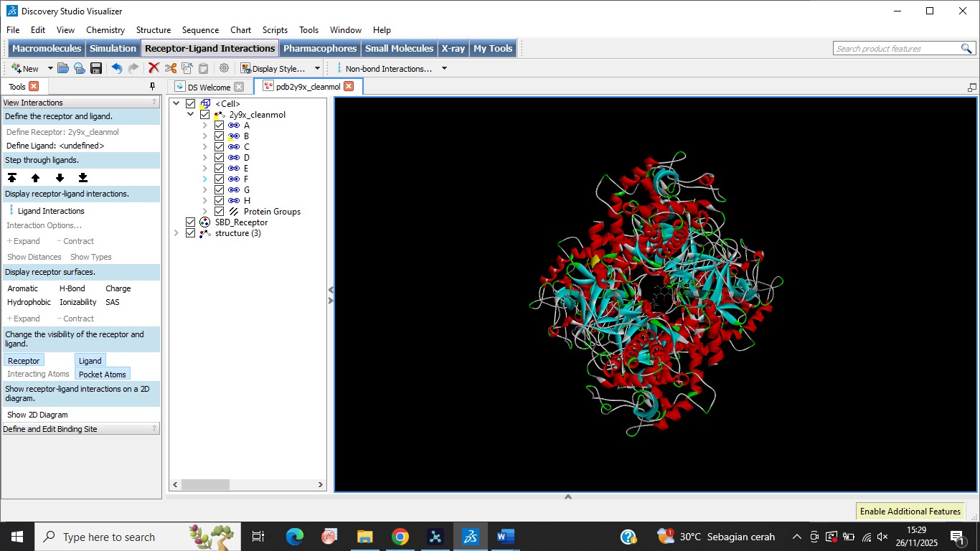Open the Ligand Interactions tool

(x=50, y=211)
